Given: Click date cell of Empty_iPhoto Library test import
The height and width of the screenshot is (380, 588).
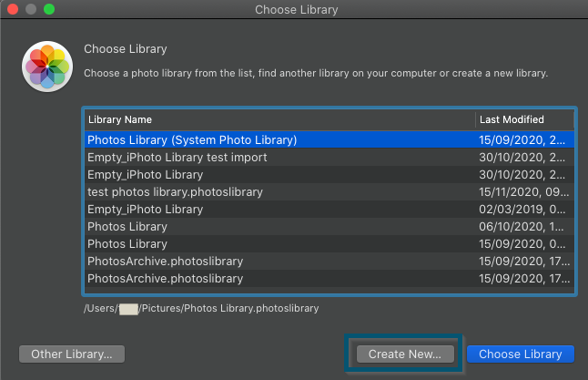Looking at the screenshot, I should pos(522,158).
